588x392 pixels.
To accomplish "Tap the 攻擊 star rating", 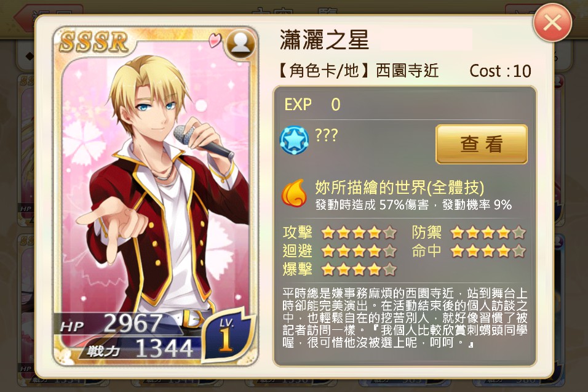I will [x=359, y=233].
